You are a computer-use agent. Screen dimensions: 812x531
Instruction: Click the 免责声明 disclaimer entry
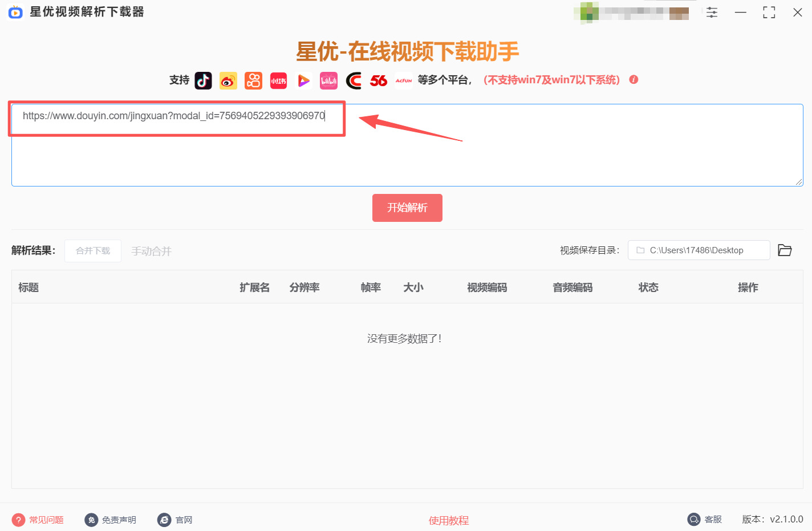point(111,520)
